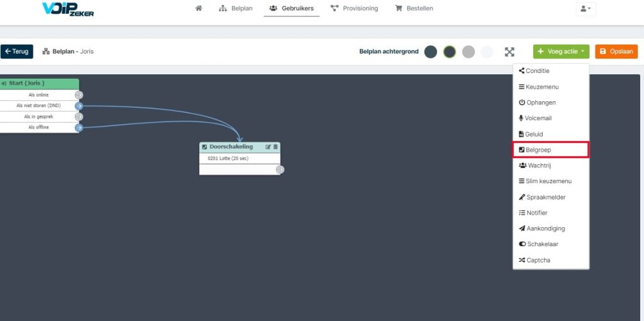
Task: Add a Slim keuzemenu action
Action: tap(551, 181)
